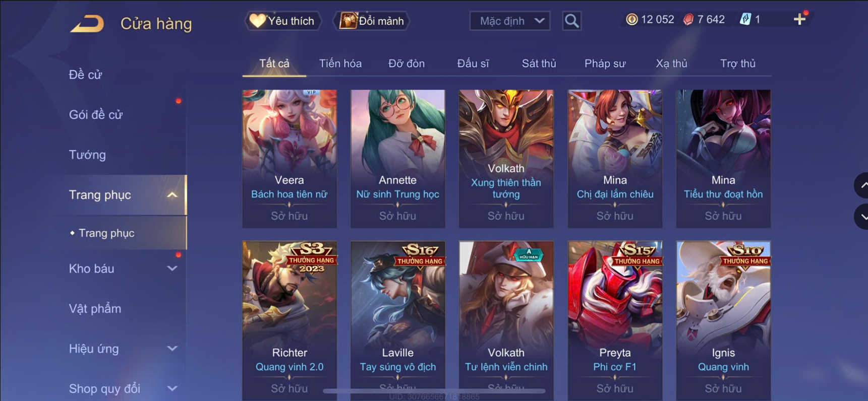Select the Tiến hóa tab
This screenshot has height=401, width=868.
(x=340, y=63)
